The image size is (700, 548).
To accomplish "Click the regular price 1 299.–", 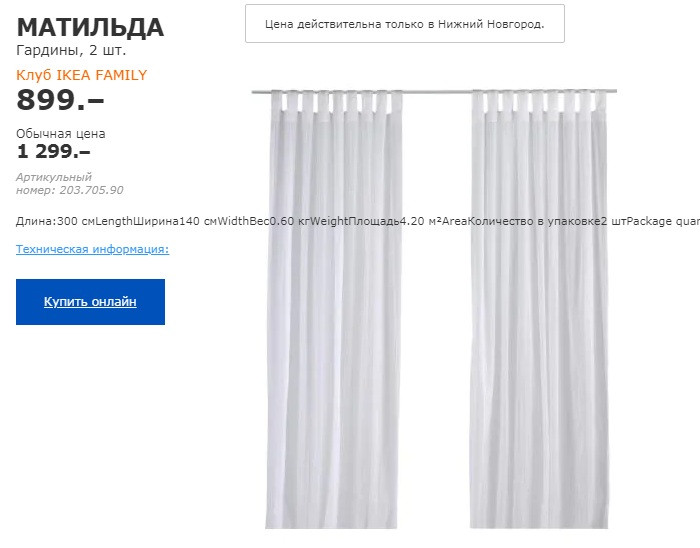I will click(54, 152).
